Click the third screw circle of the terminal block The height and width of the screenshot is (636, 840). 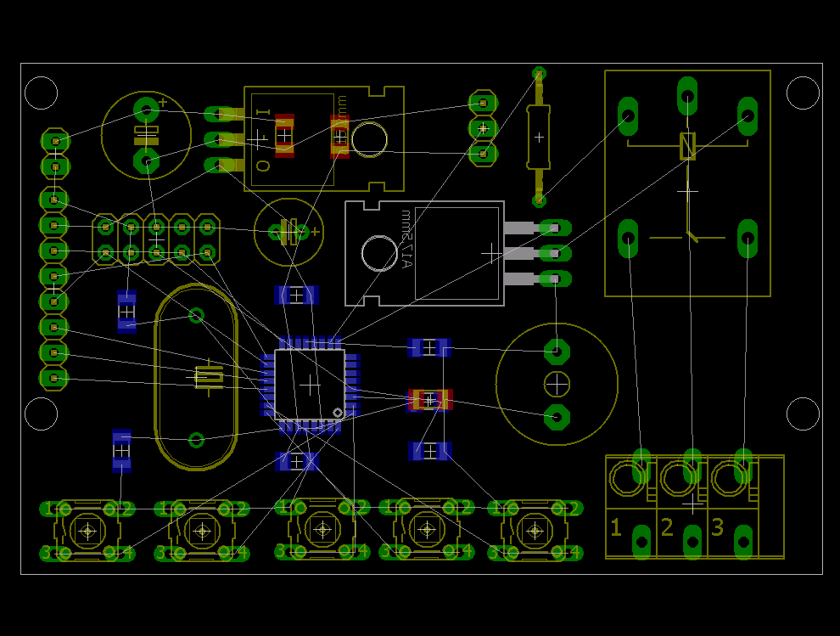[729, 477]
